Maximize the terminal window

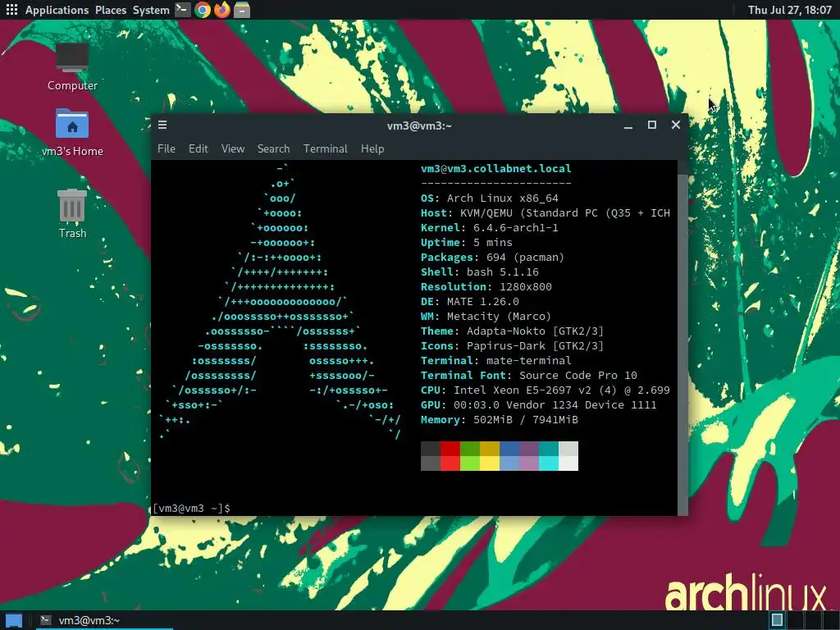click(652, 125)
